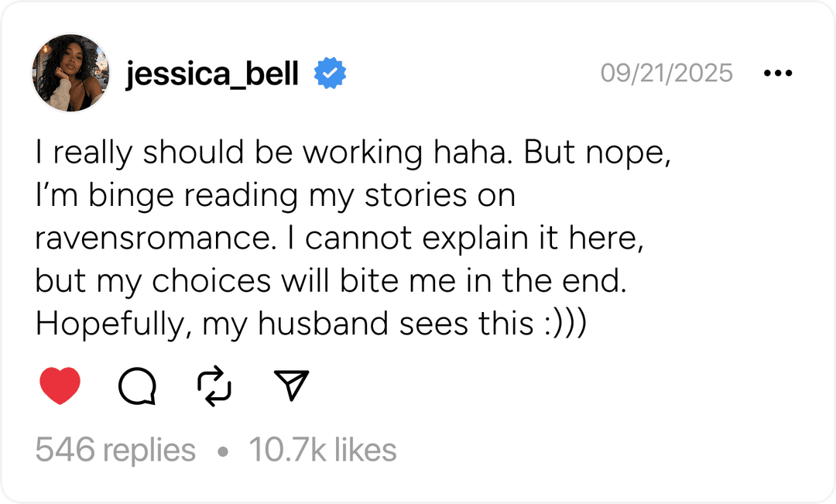Viewport: 836px width, 504px height.
Task: Open the three-dot more options menu
Action: tap(777, 74)
